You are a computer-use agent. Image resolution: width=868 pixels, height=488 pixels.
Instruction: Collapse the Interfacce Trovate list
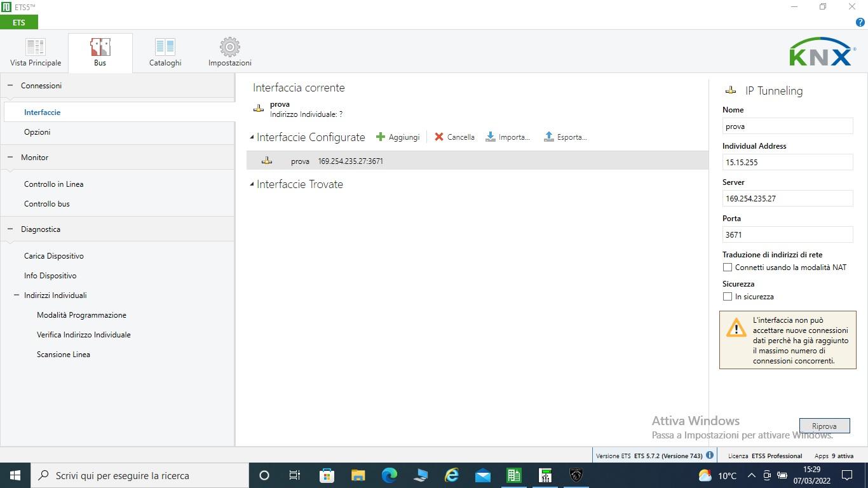tap(252, 184)
